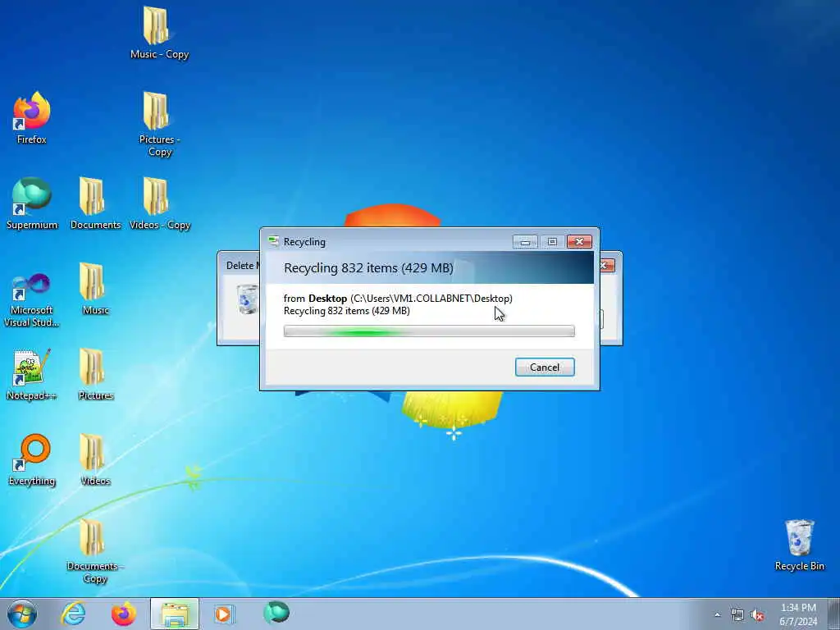Click the recycling progress bar
840x630 pixels.
tap(429, 331)
